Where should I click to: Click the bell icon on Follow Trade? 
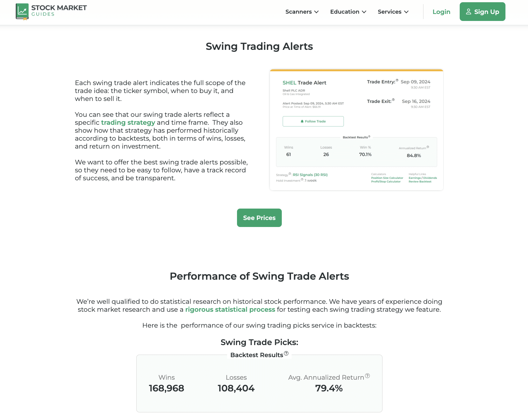tap(302, 121)
